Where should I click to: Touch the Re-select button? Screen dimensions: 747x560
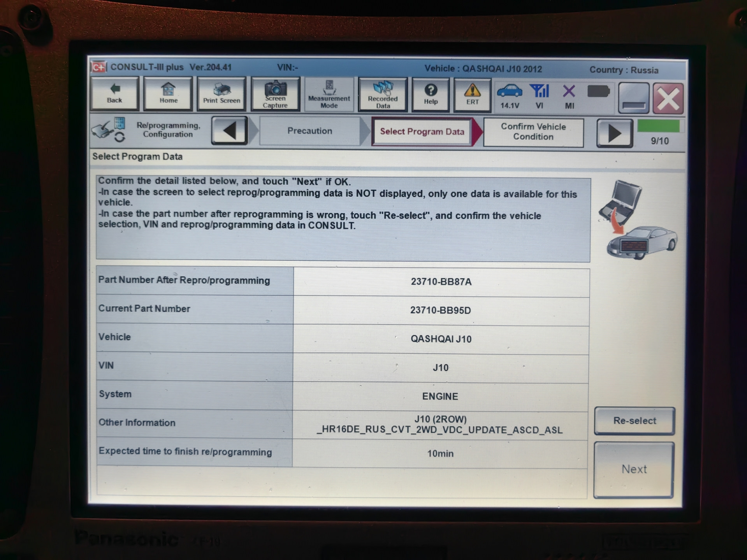pos(634,421)
